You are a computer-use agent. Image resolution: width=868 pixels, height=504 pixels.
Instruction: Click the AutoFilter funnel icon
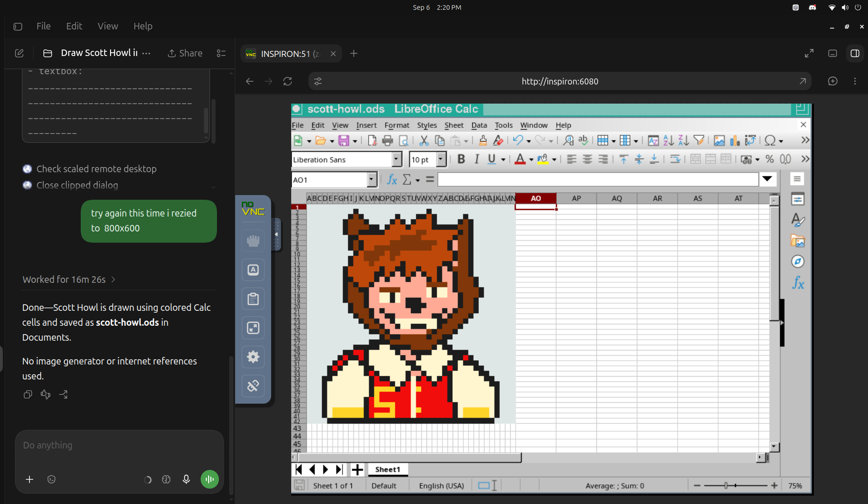tap(699, 140)
